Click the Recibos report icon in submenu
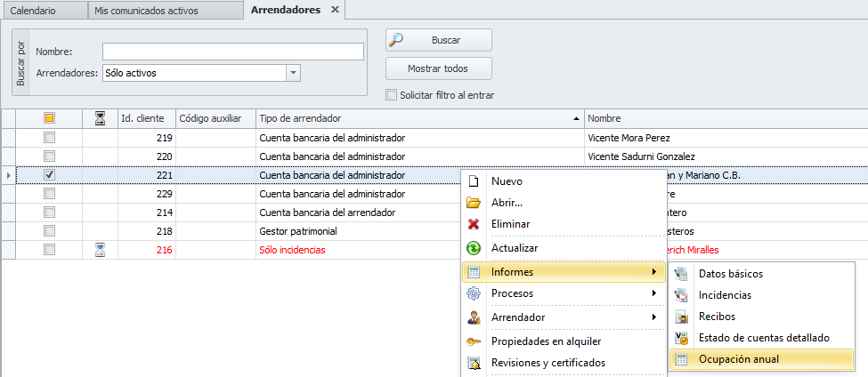Viewport: 868px width, 377px height. [681, 317]
